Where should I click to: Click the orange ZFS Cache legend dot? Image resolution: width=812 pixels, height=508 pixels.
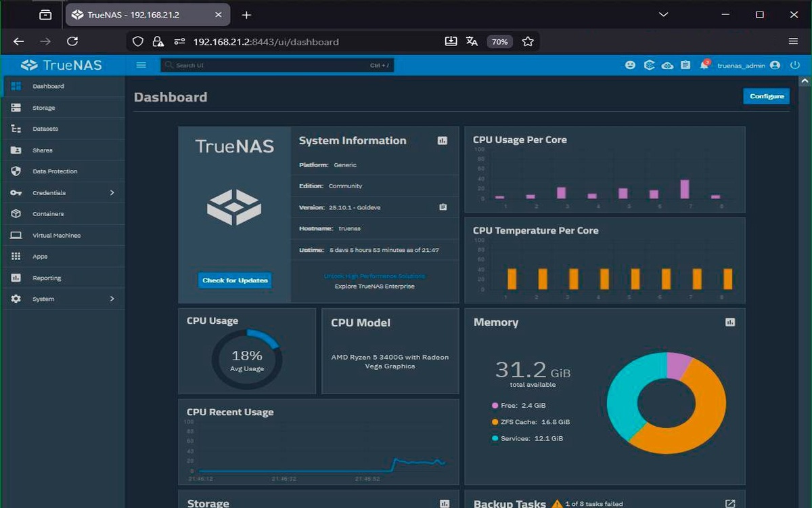click(495, 422)
